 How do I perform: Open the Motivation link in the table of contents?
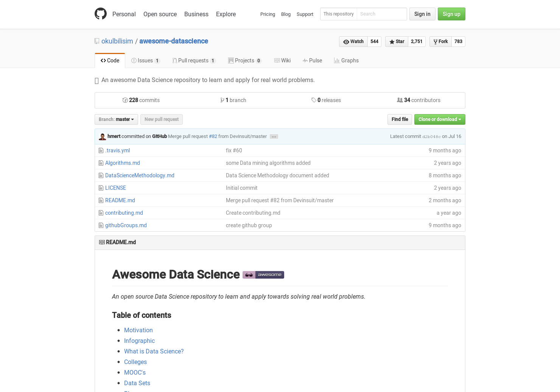138,330
